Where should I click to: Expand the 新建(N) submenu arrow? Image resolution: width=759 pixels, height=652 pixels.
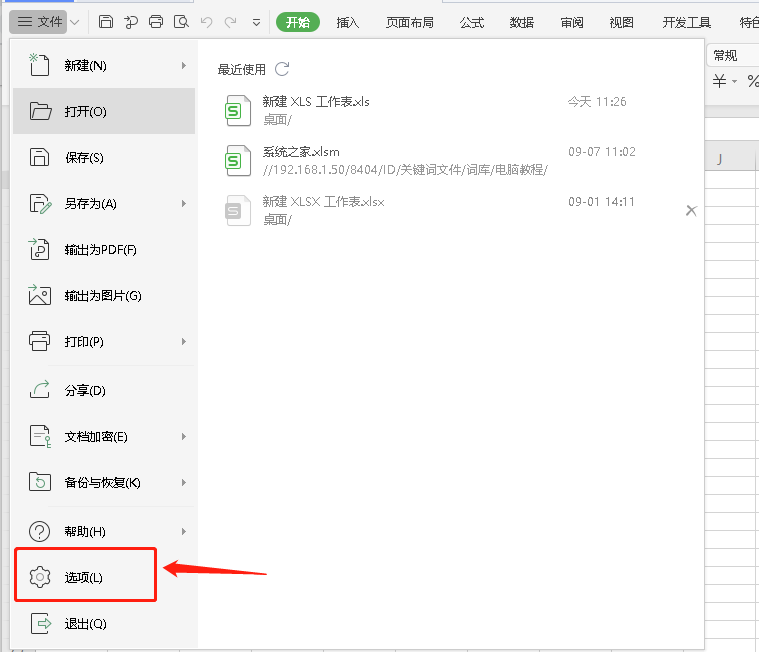pos(183,65)
